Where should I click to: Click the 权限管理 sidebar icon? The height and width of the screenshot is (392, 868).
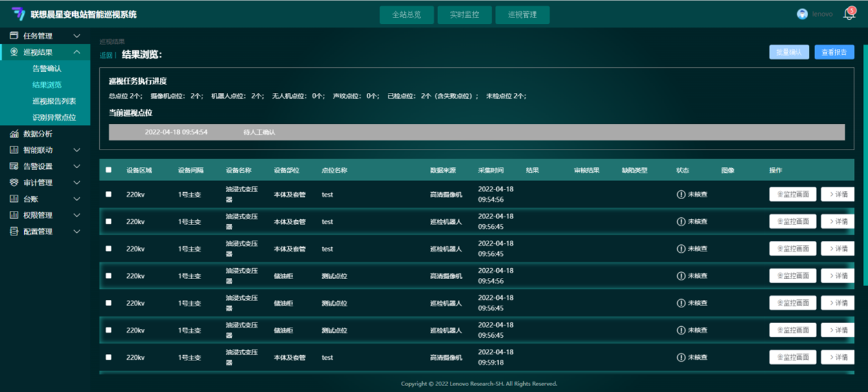tap(14, 215)
